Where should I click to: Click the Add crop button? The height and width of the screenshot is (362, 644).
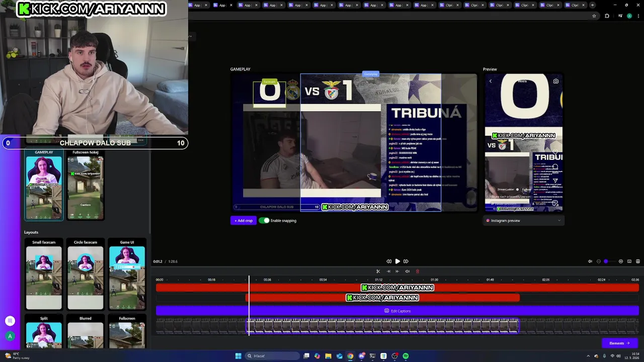tap(244, 220)
